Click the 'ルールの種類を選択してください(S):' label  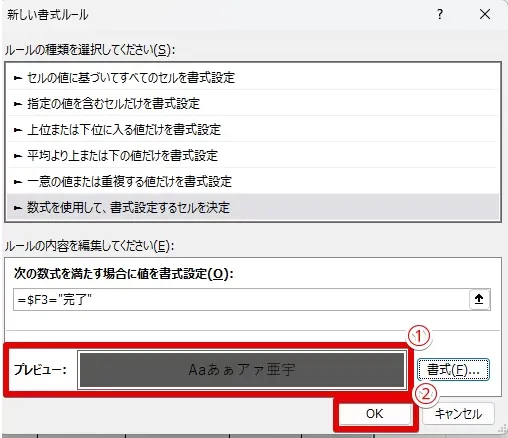tap(90, 50)
